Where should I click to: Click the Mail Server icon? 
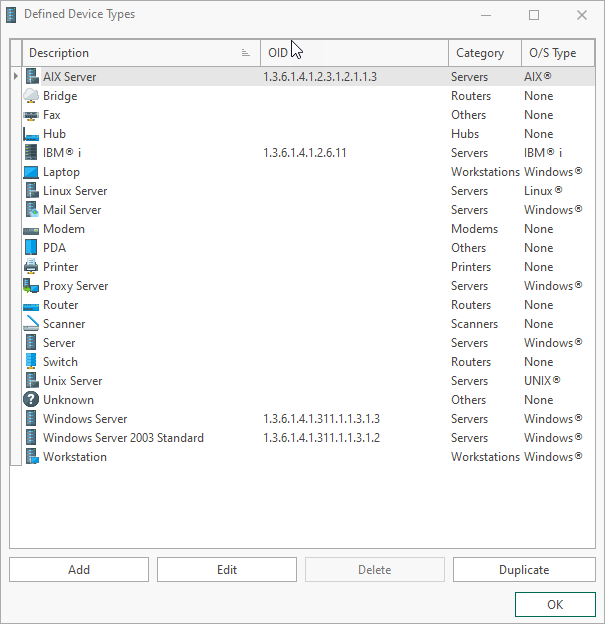[31, 210]
